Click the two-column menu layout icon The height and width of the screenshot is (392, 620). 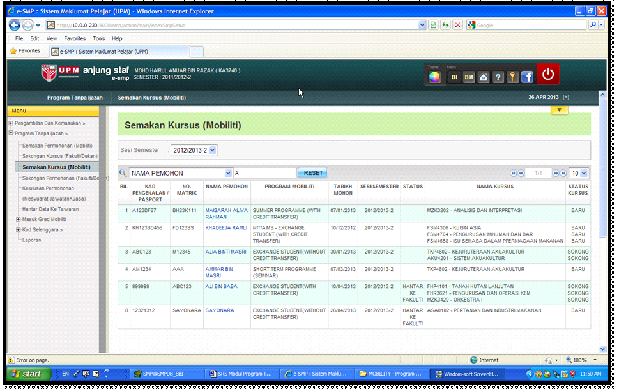[454, 77]
